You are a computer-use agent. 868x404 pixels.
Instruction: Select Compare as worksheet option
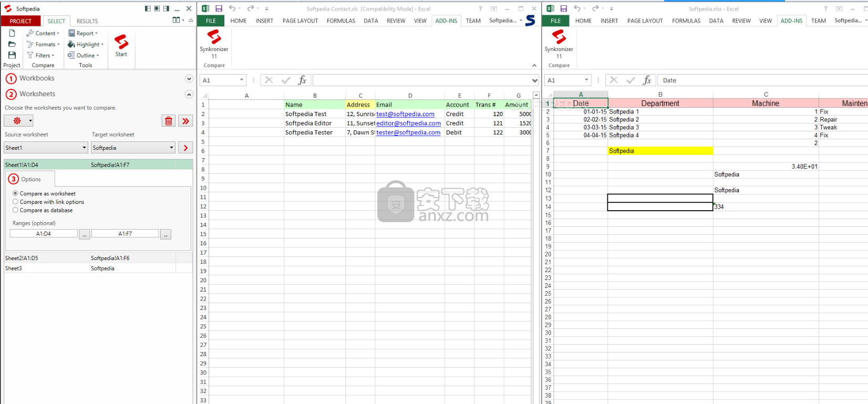point(44,193)
